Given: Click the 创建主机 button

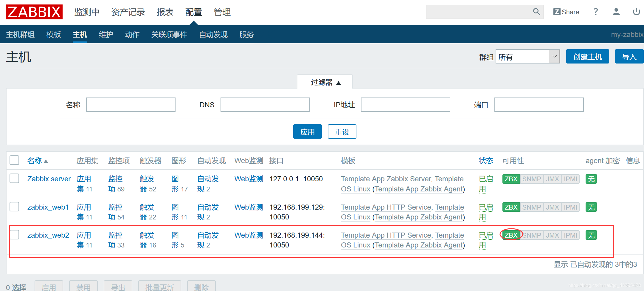Looking at the screenshot, I should click(588, 56).
